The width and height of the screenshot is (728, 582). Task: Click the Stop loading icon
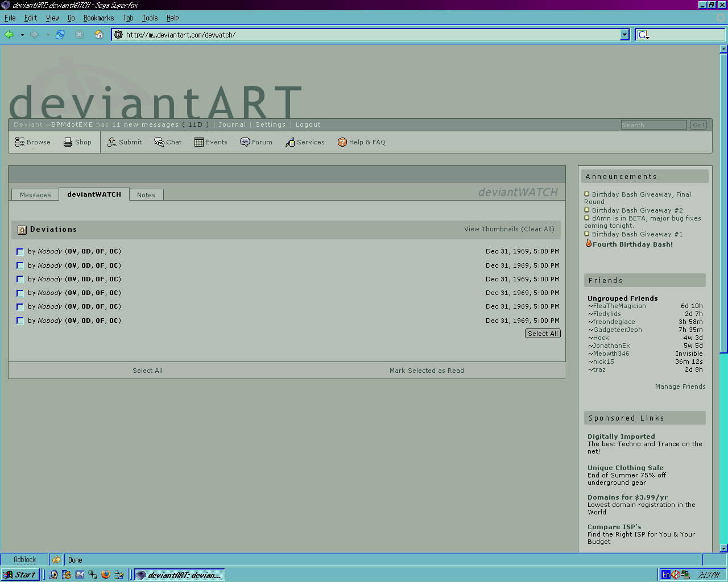point(80,35)
